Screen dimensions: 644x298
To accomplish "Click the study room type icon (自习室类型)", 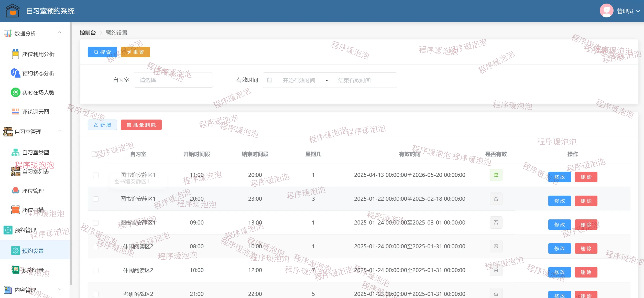I will [15, 152].
